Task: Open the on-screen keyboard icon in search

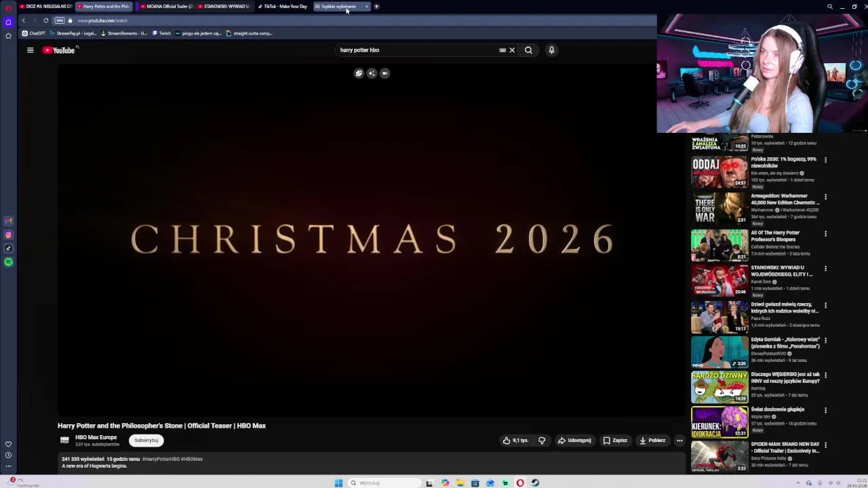Action: tap(502, 50)
